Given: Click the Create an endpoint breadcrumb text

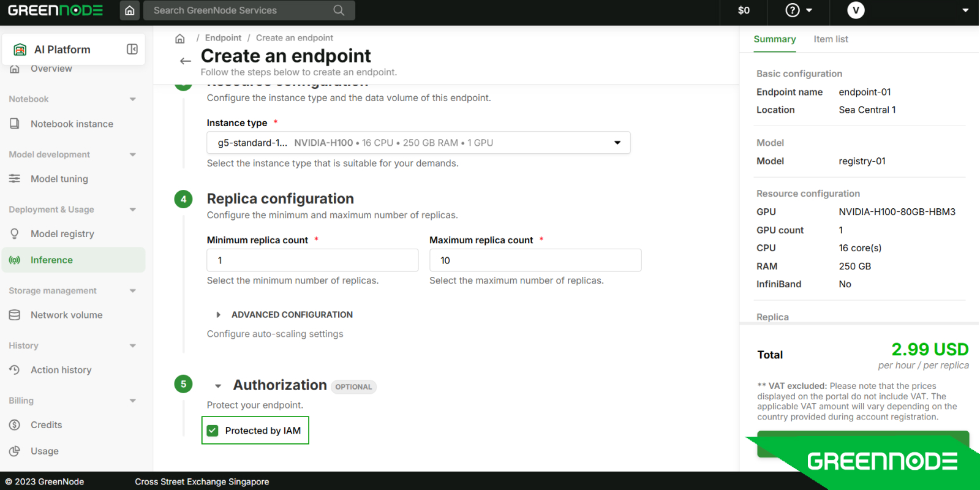Looking at the screenshot, I should coord(295,38).
